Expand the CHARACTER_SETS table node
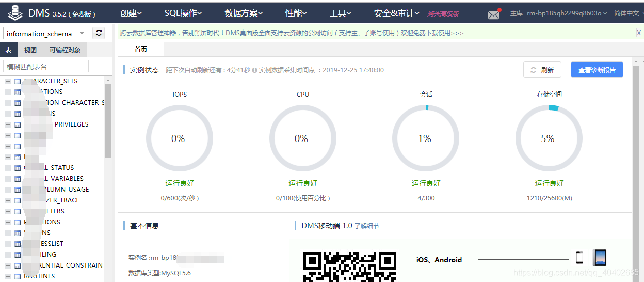 coord(8,81)
